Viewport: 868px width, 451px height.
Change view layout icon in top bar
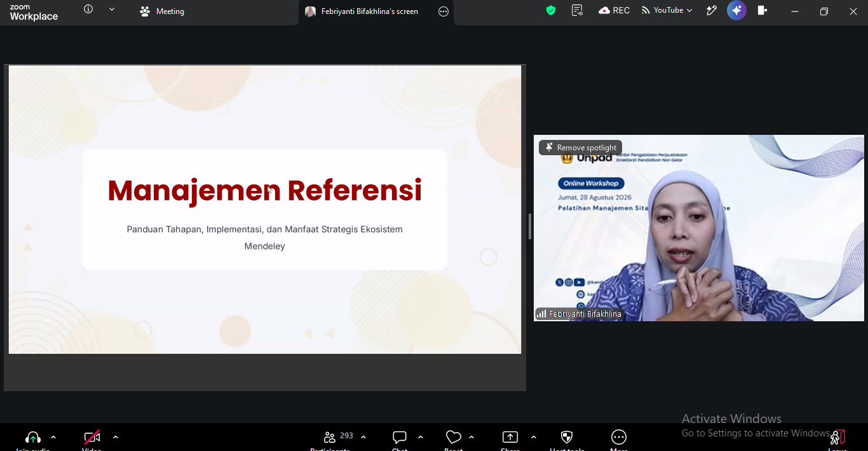pos(763,10)
